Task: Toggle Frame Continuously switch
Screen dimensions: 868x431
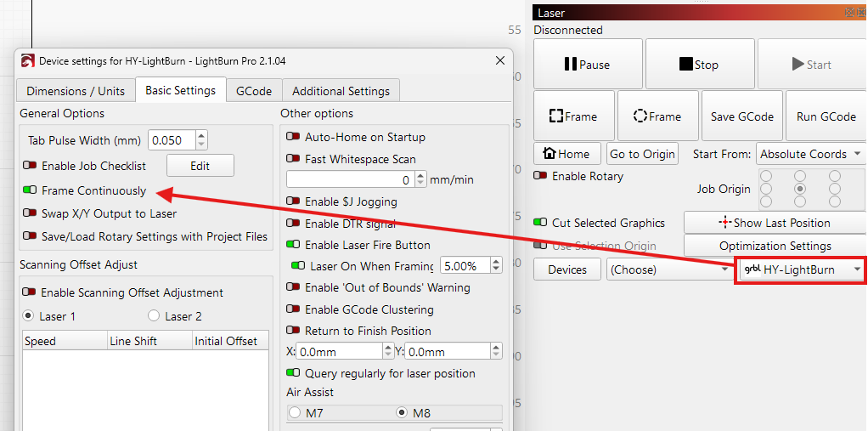Action: (x=30, y=190)
